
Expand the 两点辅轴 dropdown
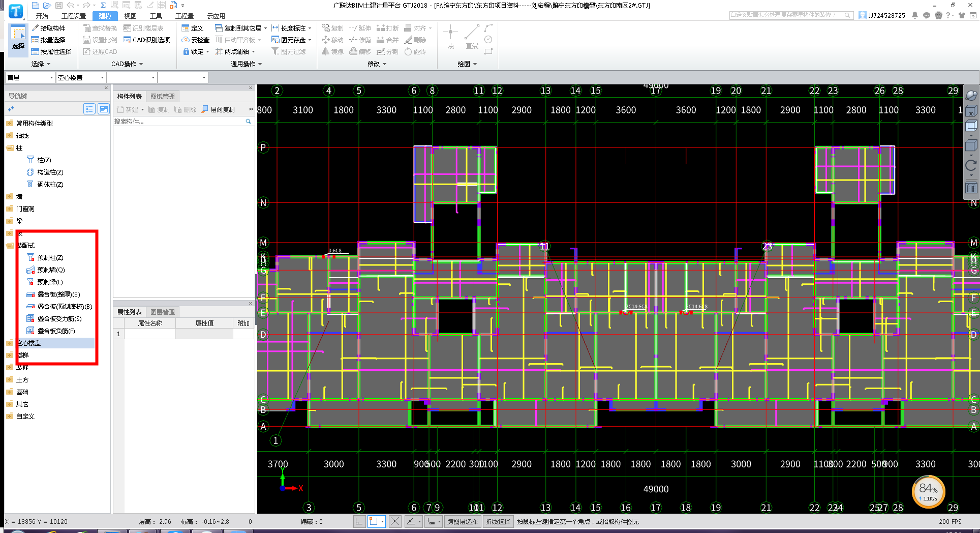(253, 51)
